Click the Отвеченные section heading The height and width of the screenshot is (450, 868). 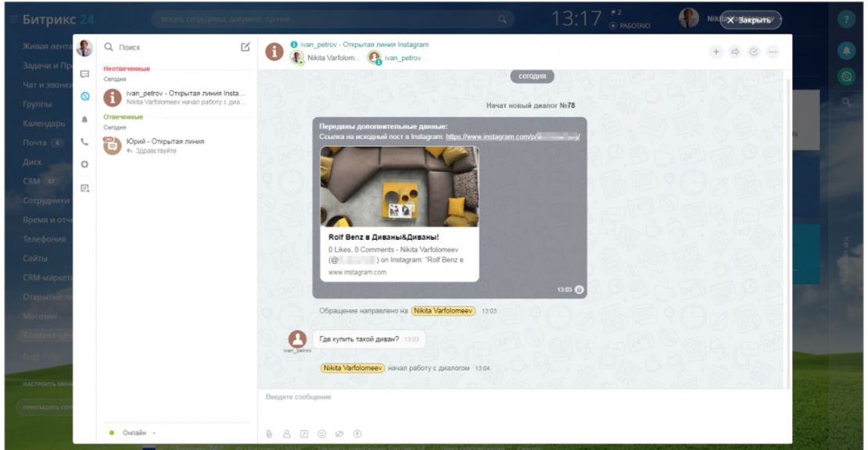pyautogui.click(x=123, y=116)
